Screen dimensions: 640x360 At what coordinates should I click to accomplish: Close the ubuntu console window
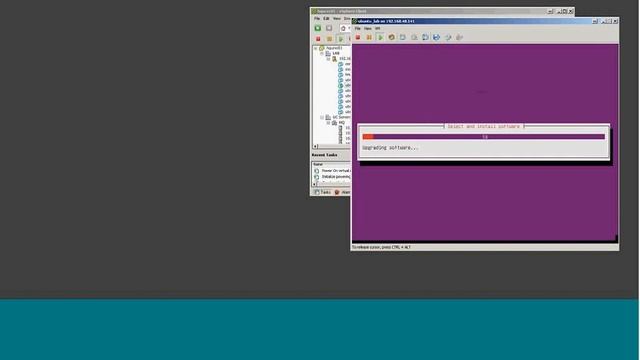(615, 21)
